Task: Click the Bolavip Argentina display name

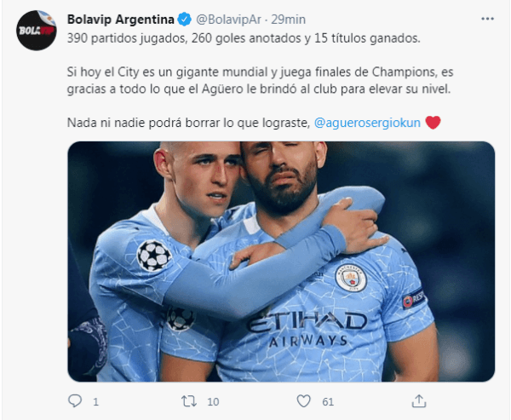Action: click(x=121, y=20)
